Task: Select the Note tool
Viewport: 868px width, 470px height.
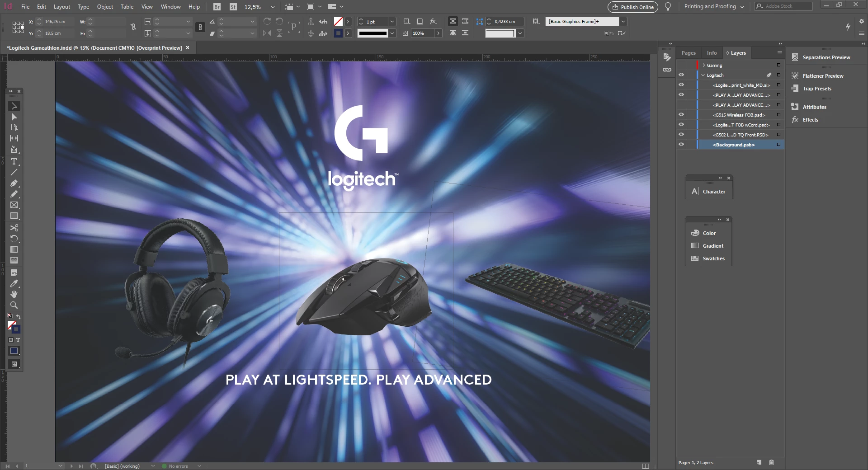Action: click(x=14, y=273)
